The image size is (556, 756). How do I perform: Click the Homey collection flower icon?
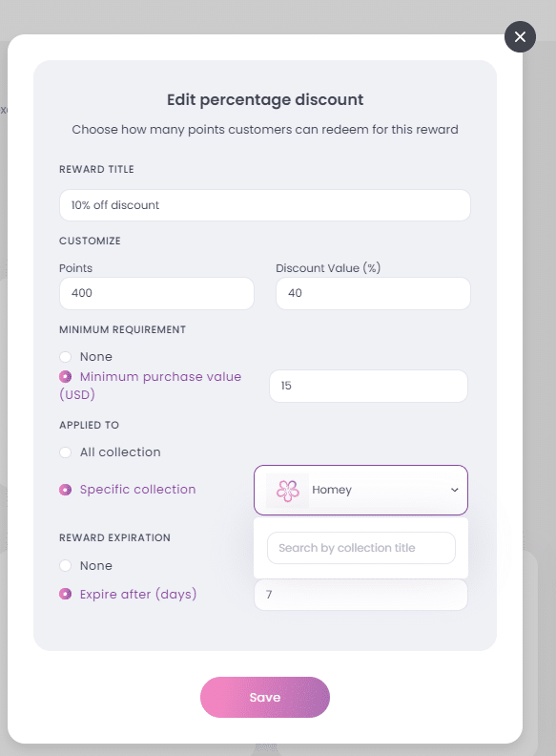click(x=288, y=491)
